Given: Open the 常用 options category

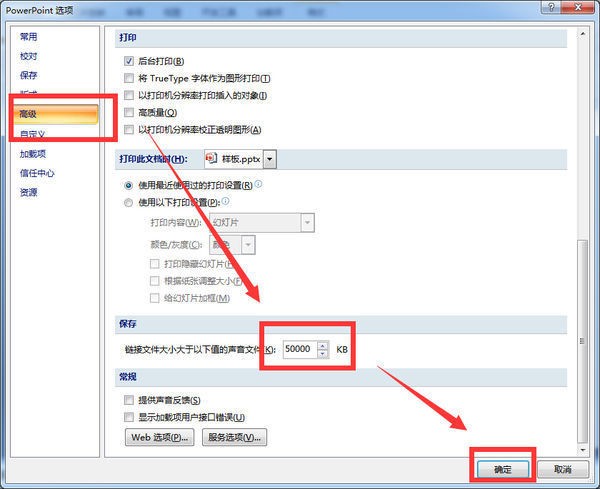Looking at the screenshot, I should click(29, 37).
